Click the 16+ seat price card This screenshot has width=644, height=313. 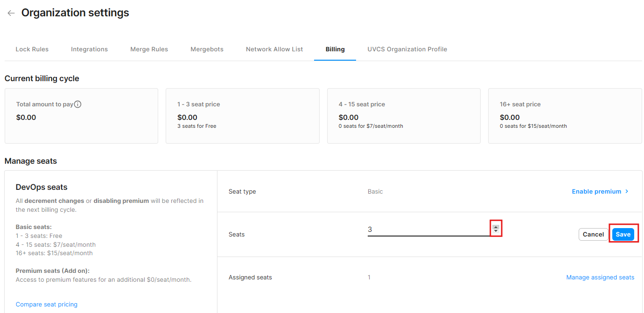coord(565,116)
